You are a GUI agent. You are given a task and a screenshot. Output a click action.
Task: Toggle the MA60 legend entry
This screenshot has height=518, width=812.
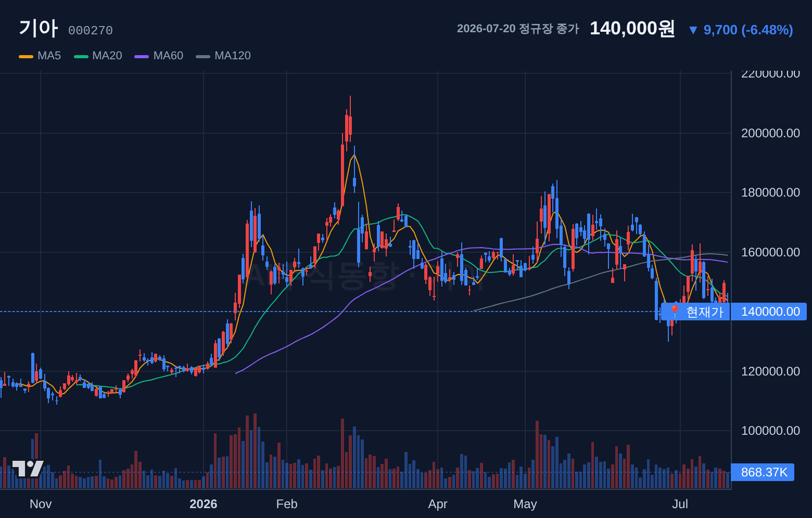point(159,56)
